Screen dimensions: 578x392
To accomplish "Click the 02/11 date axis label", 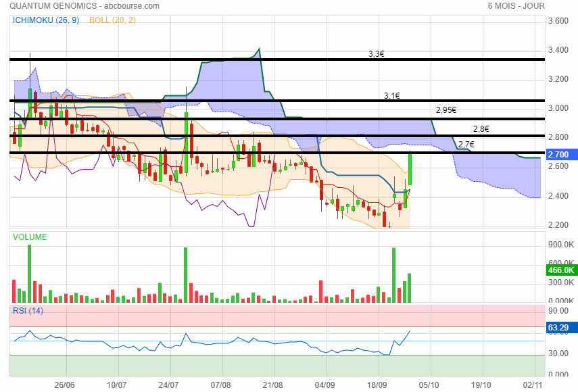I will coord(533,385).
